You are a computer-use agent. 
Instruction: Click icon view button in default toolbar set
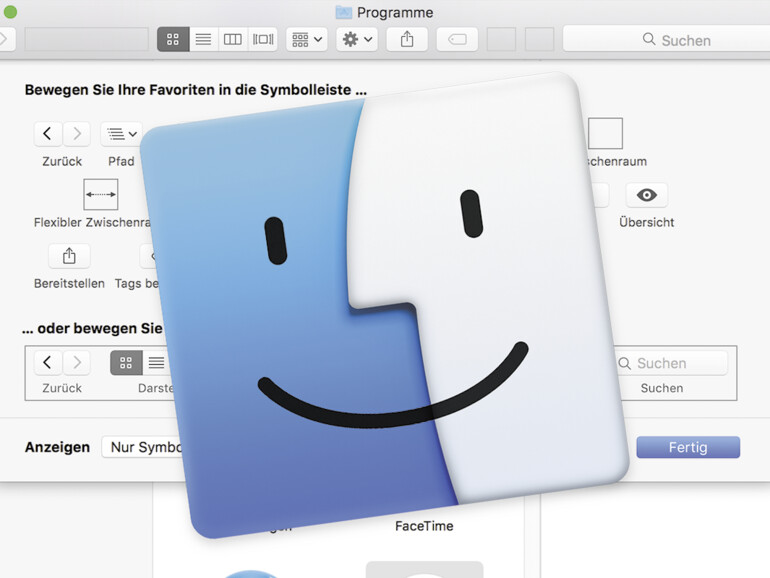coord(126,363)
